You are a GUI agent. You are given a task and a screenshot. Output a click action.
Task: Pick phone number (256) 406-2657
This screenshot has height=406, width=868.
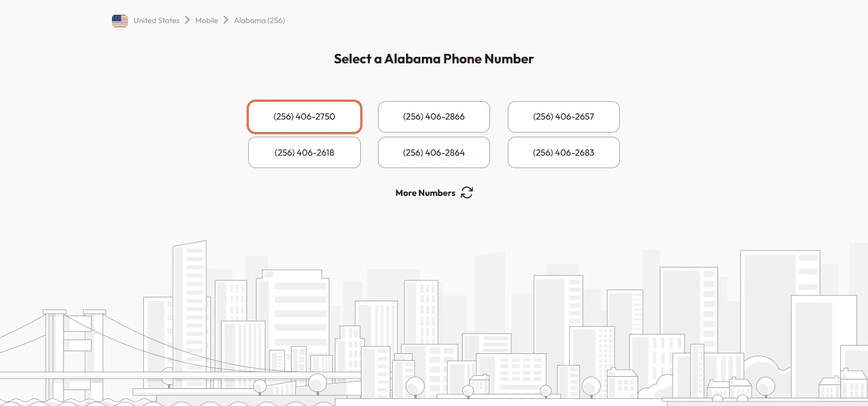563,117
